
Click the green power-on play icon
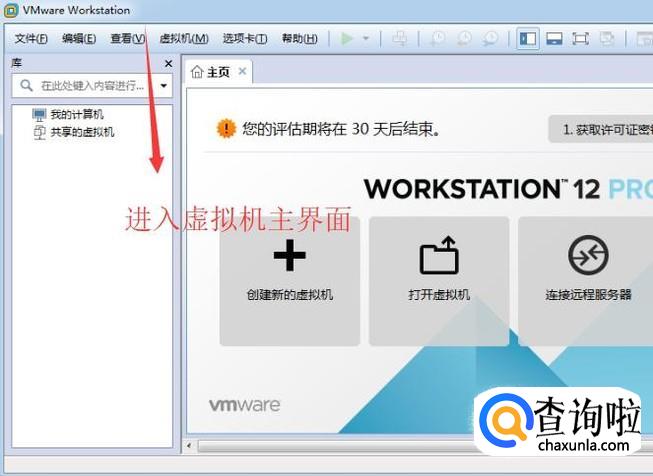point(347,39)
